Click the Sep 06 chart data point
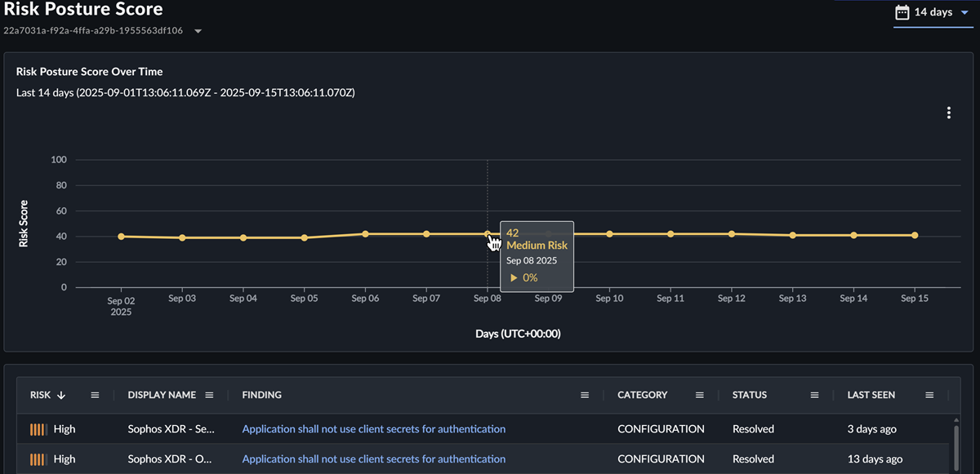 (x=365, y=234)
